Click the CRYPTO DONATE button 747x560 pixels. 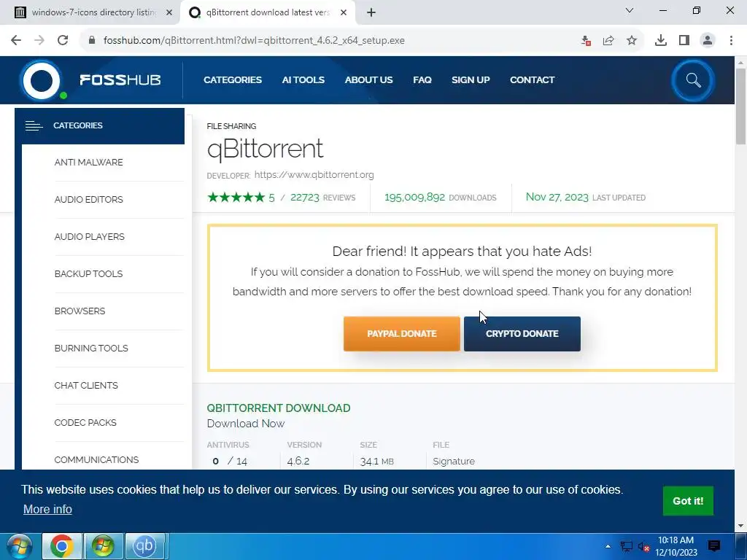tap(522, 334)
